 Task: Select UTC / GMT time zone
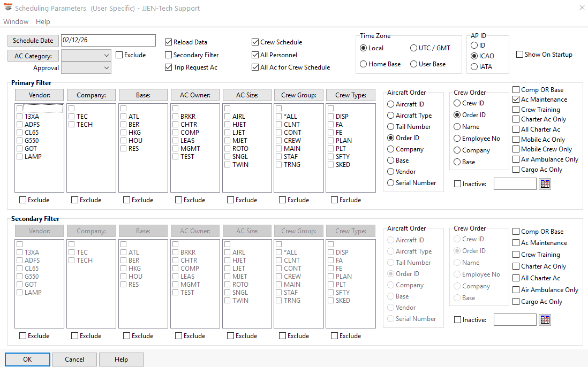coord(414,48)
